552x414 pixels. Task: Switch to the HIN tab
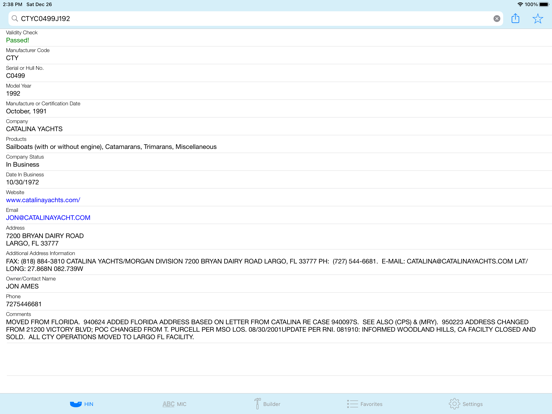coord(82,404)
